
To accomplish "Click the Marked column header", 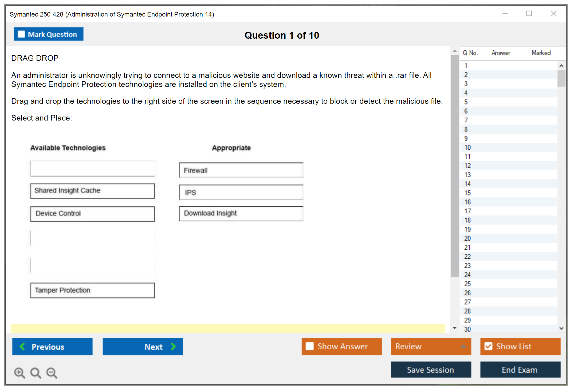I will point(541,53).
